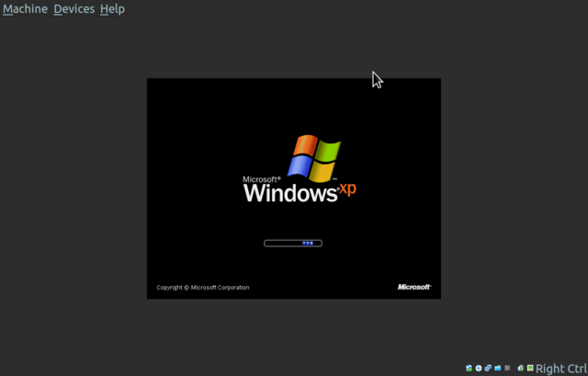Click the Microsoft wordmark in the boot screen corner

[414, 287]
